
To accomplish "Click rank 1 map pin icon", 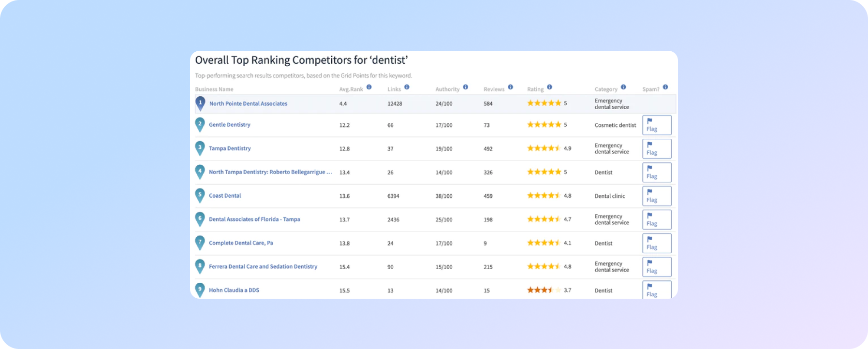I will pyautogui.click(x=200, y=103).
